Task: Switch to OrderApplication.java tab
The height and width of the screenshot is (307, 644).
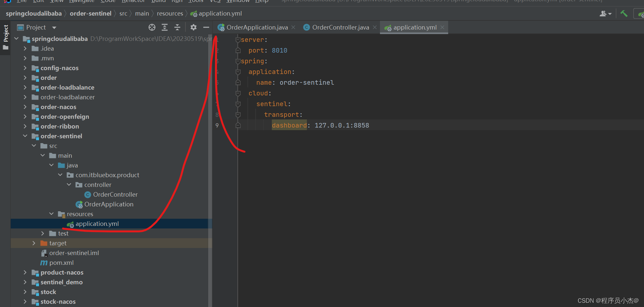Action: [257, 28]
